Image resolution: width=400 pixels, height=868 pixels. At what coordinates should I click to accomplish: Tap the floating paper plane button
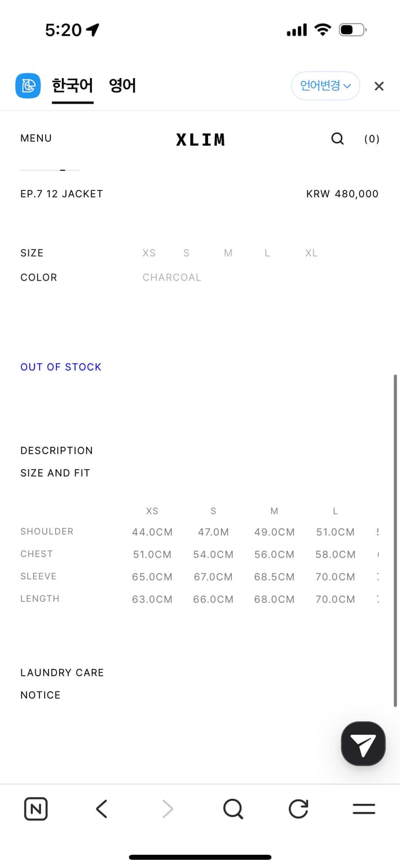[363, 744]
